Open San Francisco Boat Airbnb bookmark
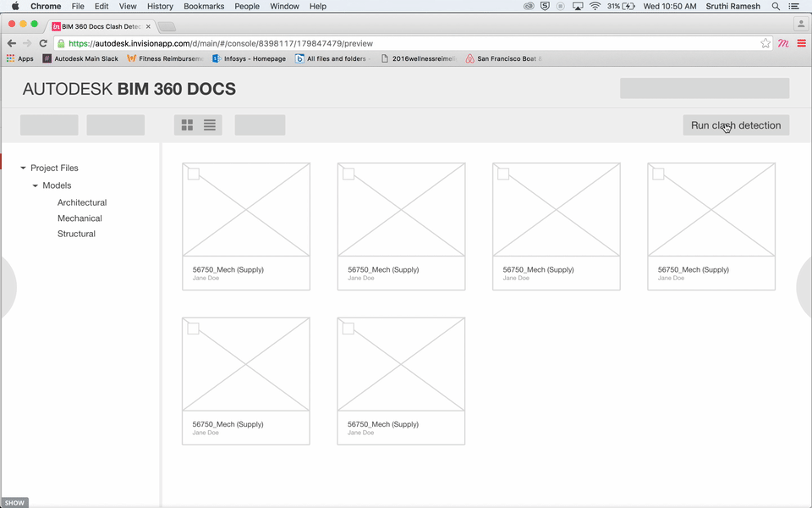812x508 pixels. 504,58
